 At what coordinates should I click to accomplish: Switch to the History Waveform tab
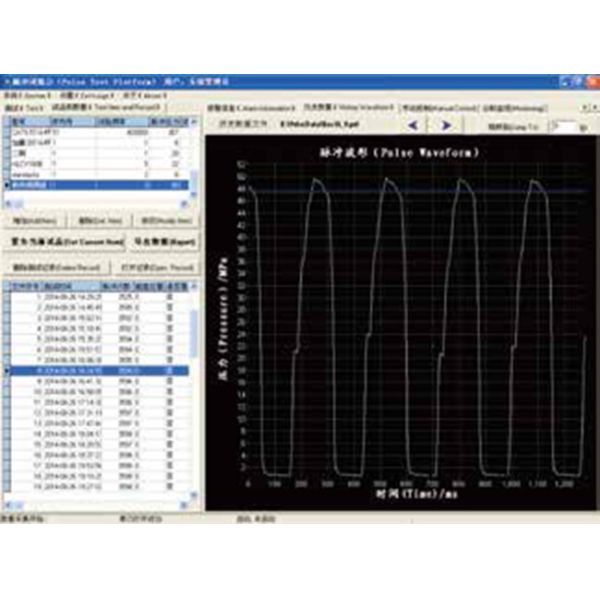coord(347,107)
